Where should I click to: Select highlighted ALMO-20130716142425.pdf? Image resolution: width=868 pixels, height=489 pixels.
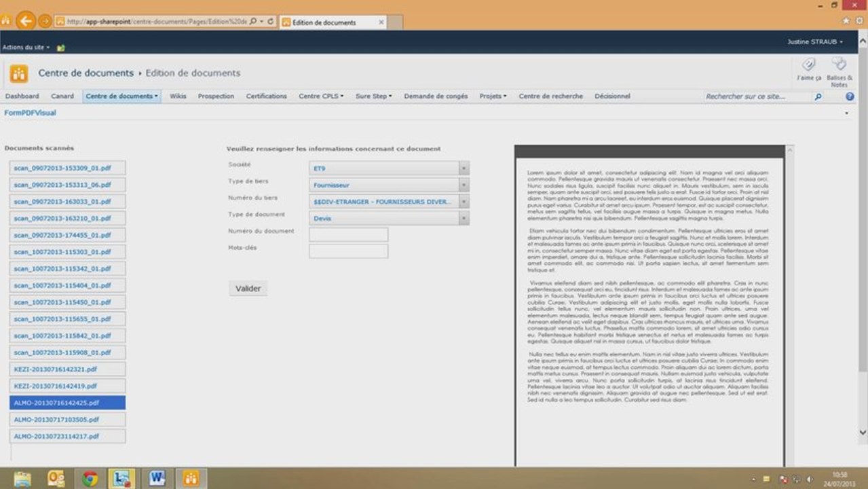click(x=67, y=403)
